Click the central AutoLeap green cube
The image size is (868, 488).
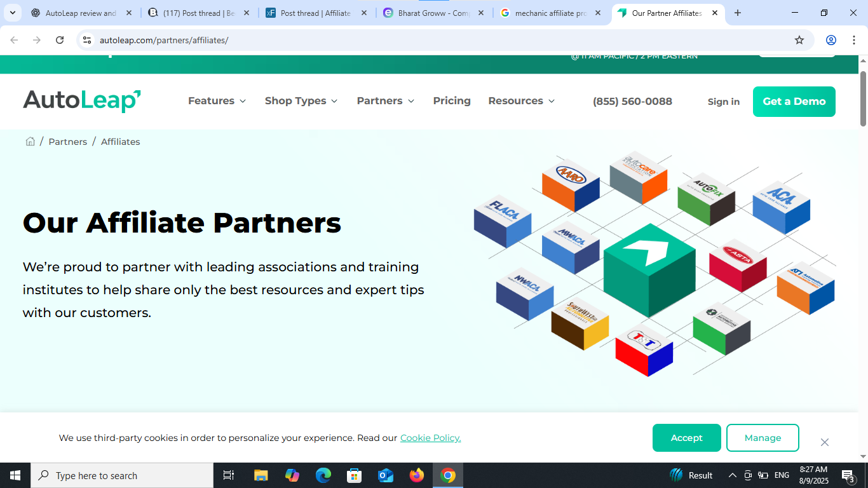649,270
